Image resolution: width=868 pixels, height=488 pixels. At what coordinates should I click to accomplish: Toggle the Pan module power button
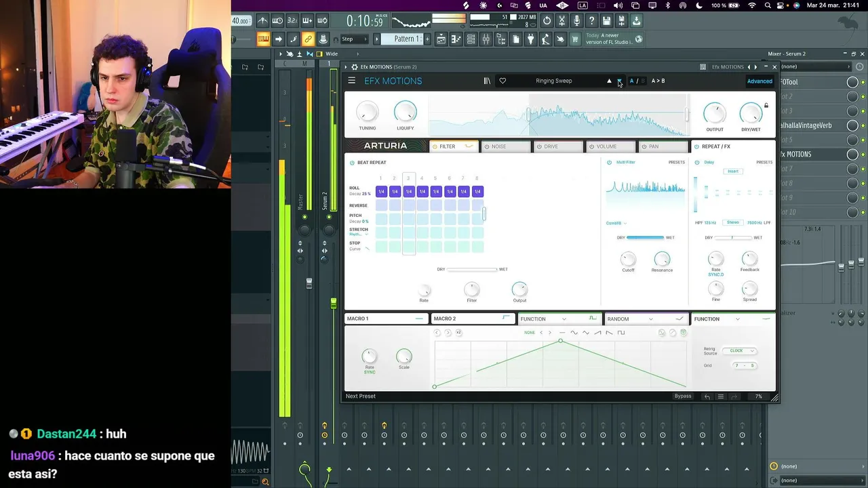[644, 146]
